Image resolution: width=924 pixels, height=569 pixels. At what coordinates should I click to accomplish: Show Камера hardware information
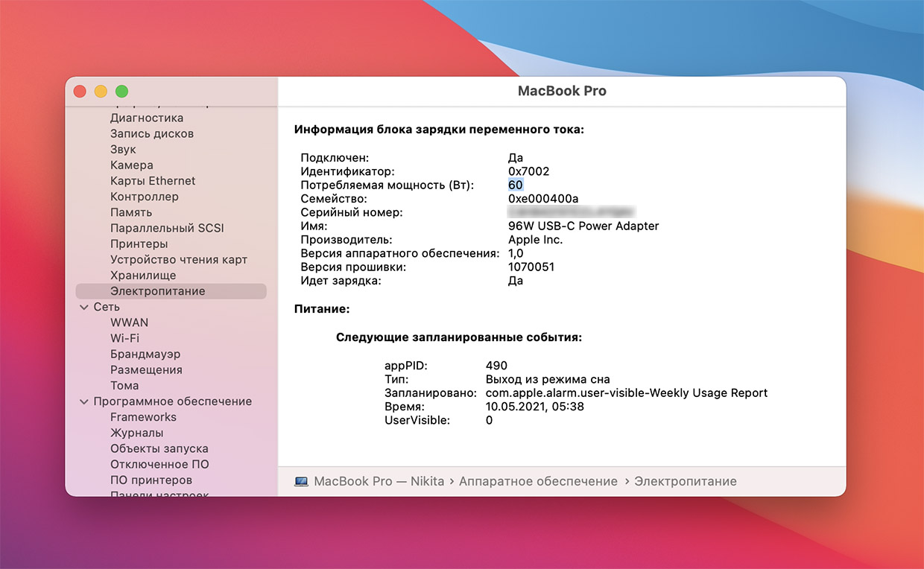[x=132, y=165]
